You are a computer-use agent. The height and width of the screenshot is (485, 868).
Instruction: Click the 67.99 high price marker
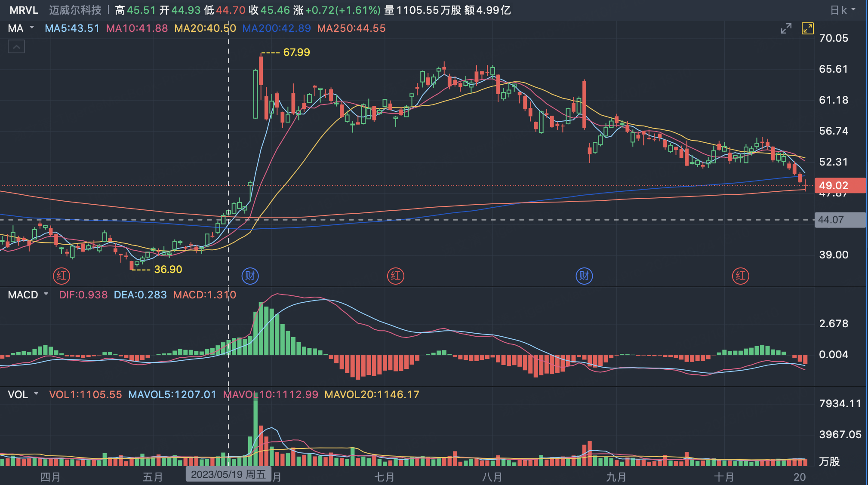(296, 52)
